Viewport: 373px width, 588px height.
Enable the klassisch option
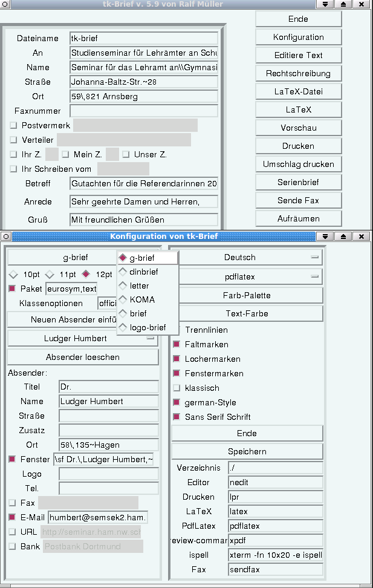[x=176, y=388]
